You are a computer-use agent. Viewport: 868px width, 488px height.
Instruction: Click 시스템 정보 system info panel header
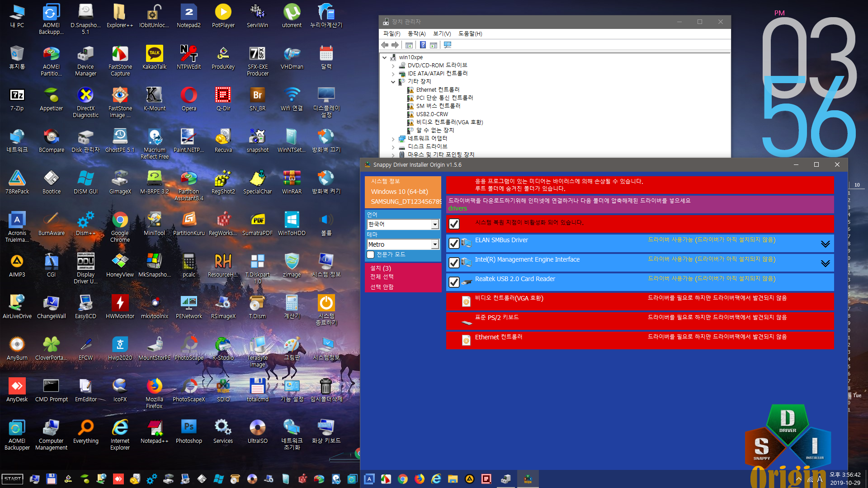tap(386, 181)
